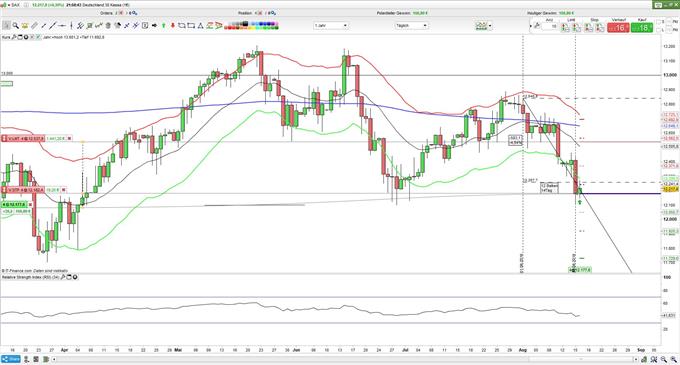The image size is (680, 365).
Task: Toggle the green checkbox in Kurs row
Action: pos(38,37)
